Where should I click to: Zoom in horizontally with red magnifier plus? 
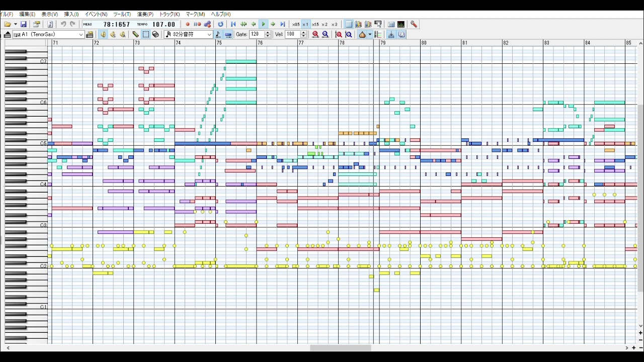pyautogui.click(x=315, y=34)
